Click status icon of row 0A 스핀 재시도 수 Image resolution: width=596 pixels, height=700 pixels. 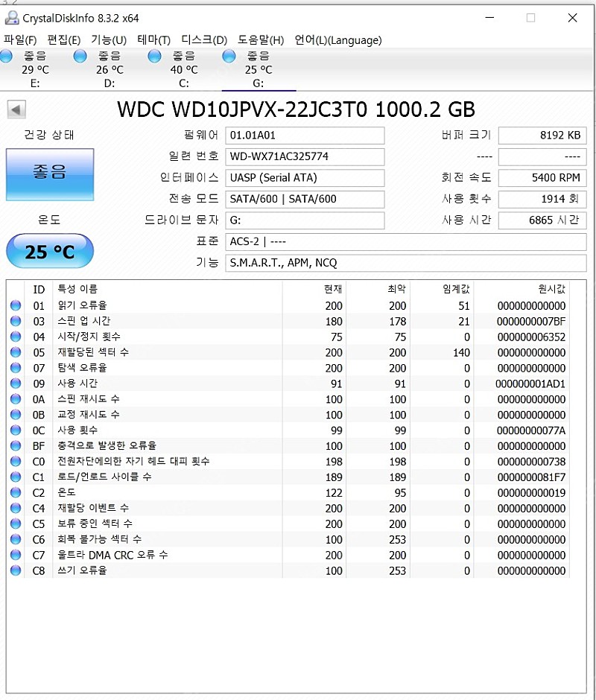16,399
